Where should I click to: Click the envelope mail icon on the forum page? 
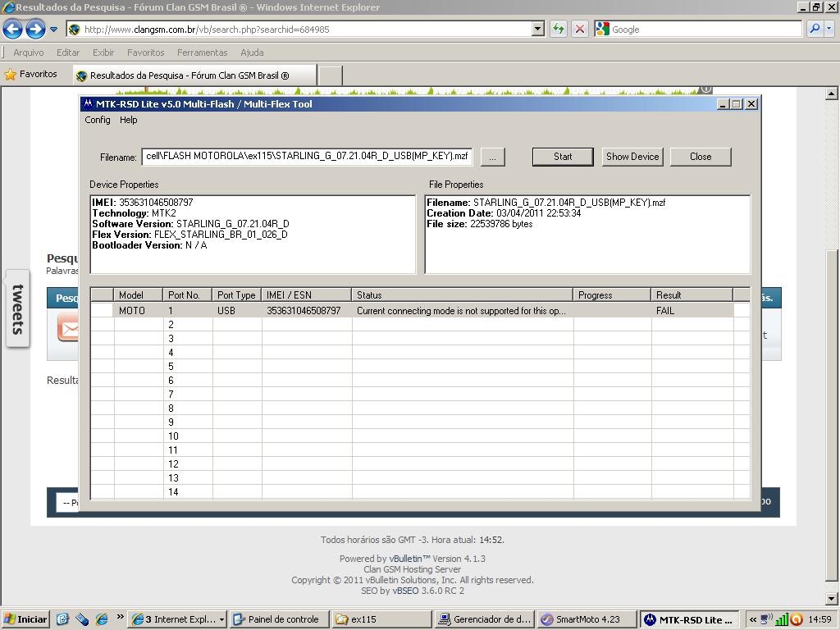(x=68, y=328)
